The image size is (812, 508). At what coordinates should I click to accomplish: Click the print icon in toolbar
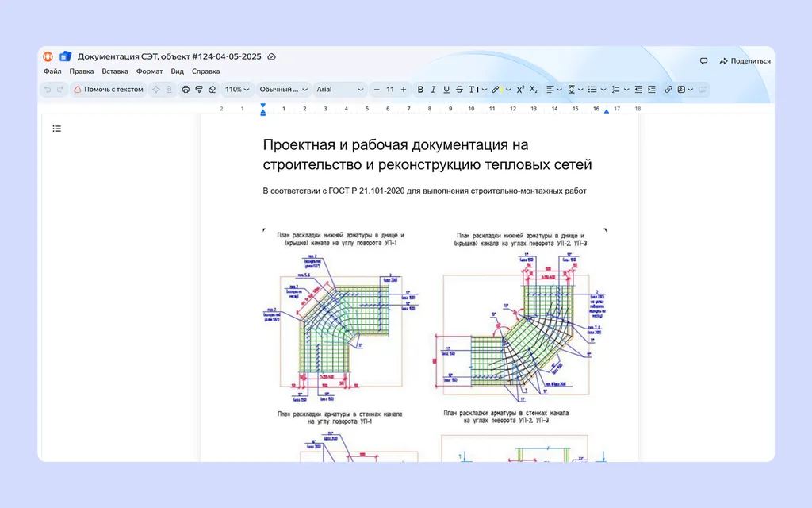pos(186,89)
